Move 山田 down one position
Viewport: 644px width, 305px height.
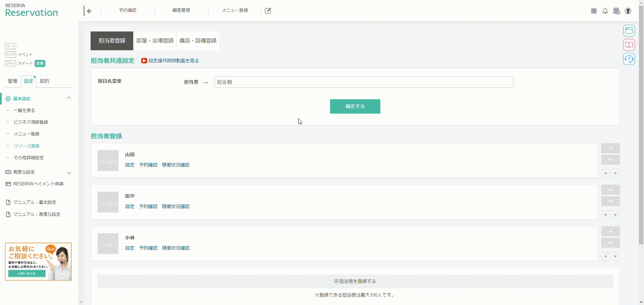tap(610, 160)
